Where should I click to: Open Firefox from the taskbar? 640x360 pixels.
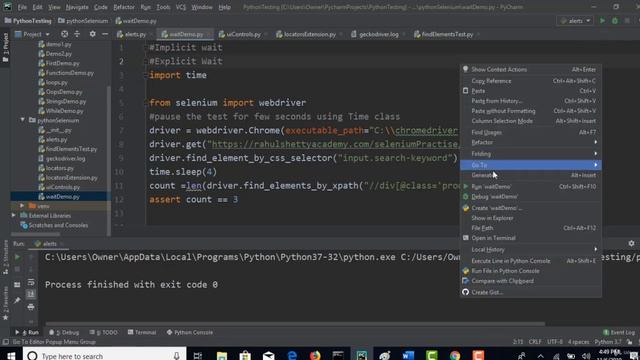(x=315, y=356)
